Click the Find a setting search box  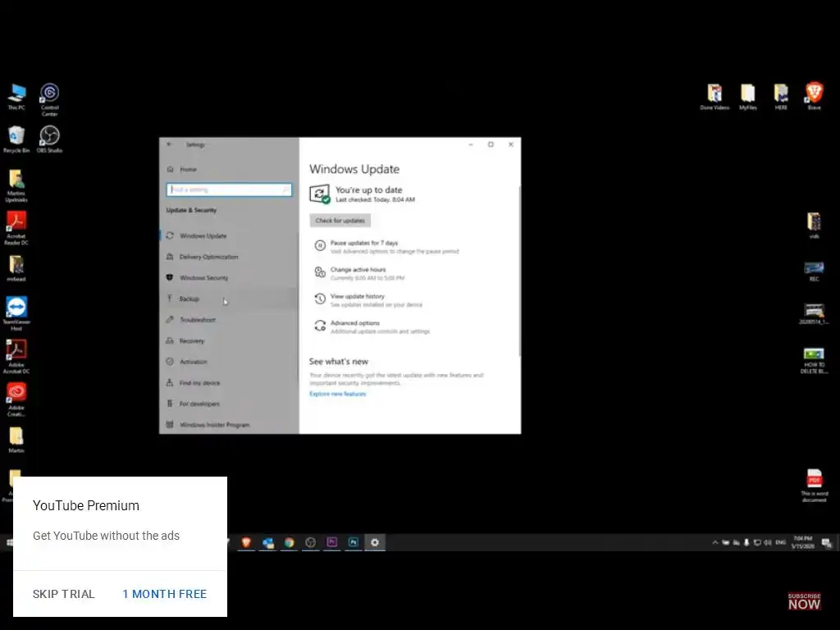(x=230, y=189)
